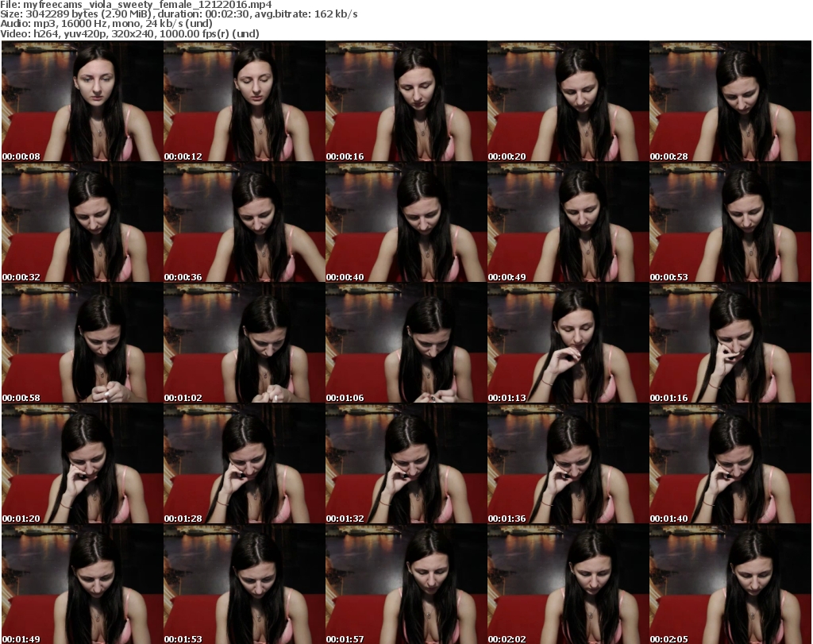The height and width of the screenshot is (644, 813).
Task: Pick the thumbnail frame at 00:01:16
Action: (730, 343)
